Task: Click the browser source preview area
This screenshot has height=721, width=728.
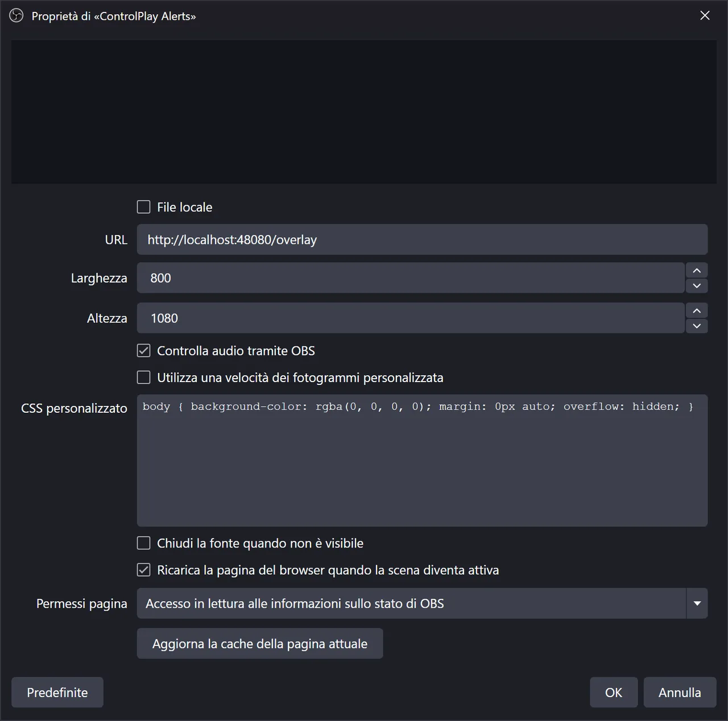Action: pos(364,111)
